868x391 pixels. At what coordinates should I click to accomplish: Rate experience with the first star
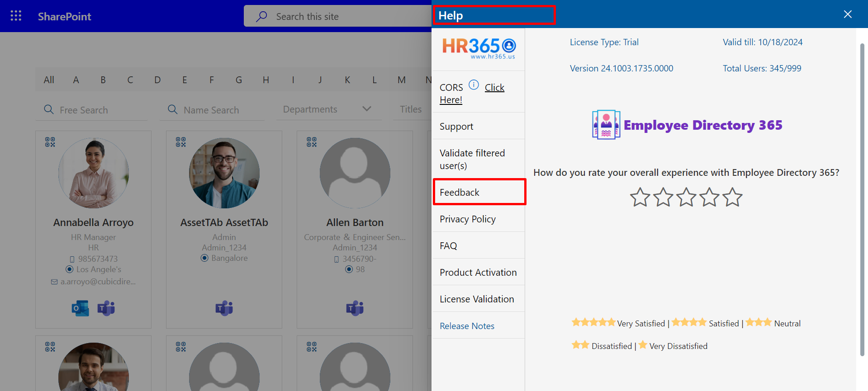click(640, 197)
